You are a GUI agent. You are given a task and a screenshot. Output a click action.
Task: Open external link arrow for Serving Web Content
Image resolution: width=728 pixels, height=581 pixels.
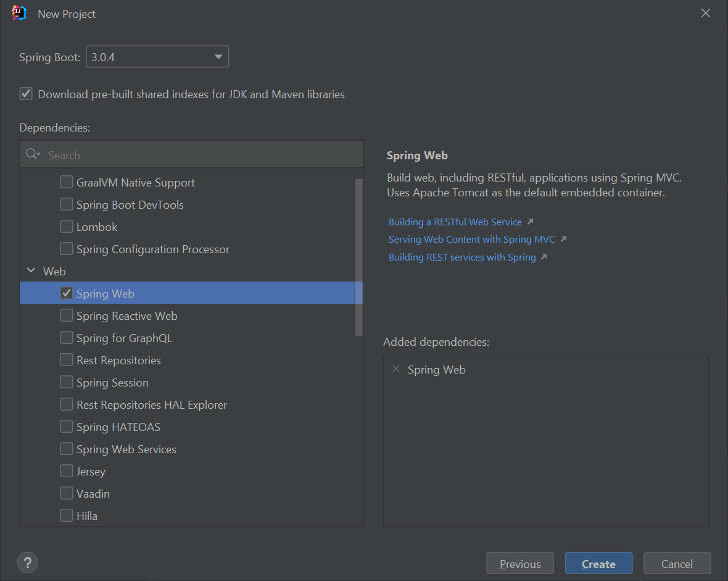563,239
